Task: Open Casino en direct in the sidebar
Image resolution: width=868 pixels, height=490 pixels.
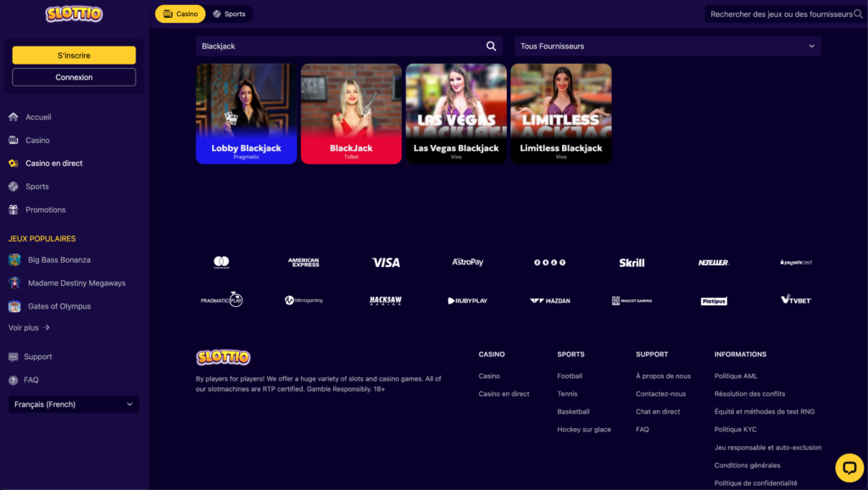Action: [x=53, y=164]
